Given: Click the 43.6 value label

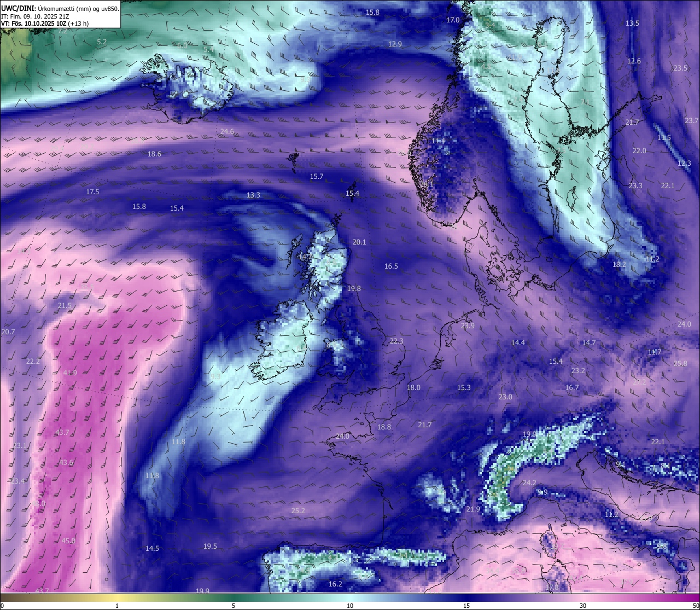Looking at the screenshot, I should coord(66,462).
